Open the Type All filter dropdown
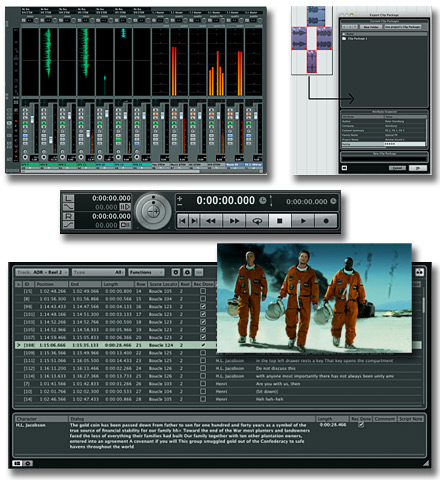Viewport: 440px width, 480px height. (98, 272)
